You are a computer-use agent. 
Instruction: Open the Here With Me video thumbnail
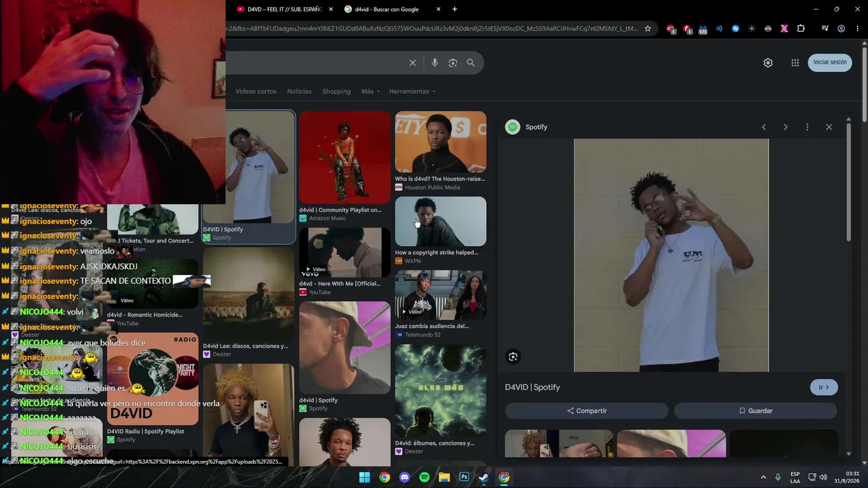[344, 253]
